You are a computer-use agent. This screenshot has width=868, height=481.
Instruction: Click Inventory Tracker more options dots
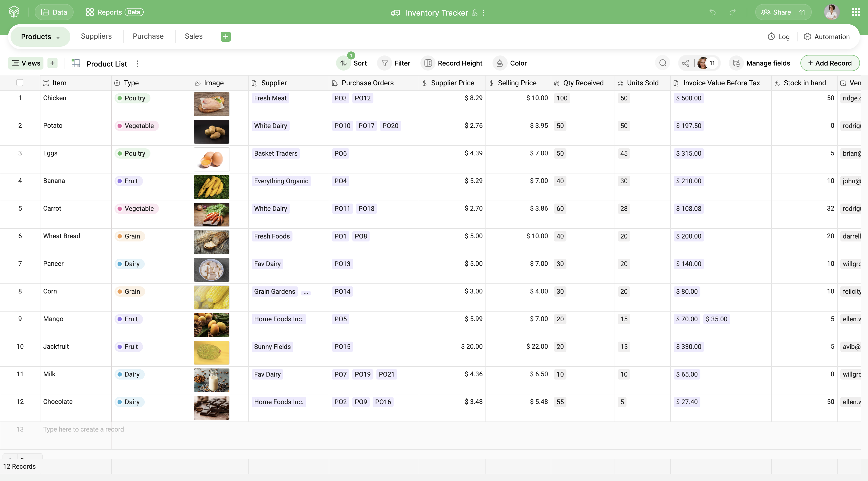click(x=484, y=13)
